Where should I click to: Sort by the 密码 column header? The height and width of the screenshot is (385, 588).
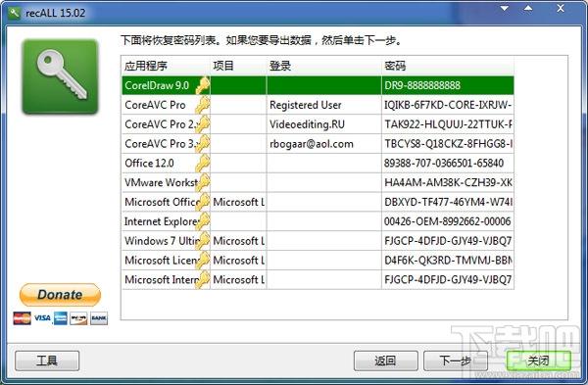[448, 66]
